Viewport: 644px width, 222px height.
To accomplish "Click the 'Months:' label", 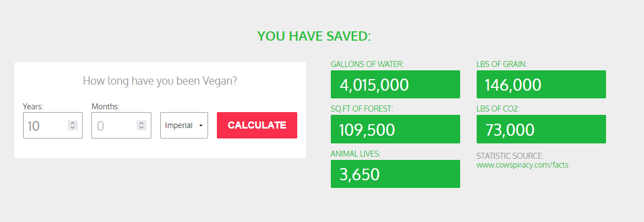I will [105, 106].
